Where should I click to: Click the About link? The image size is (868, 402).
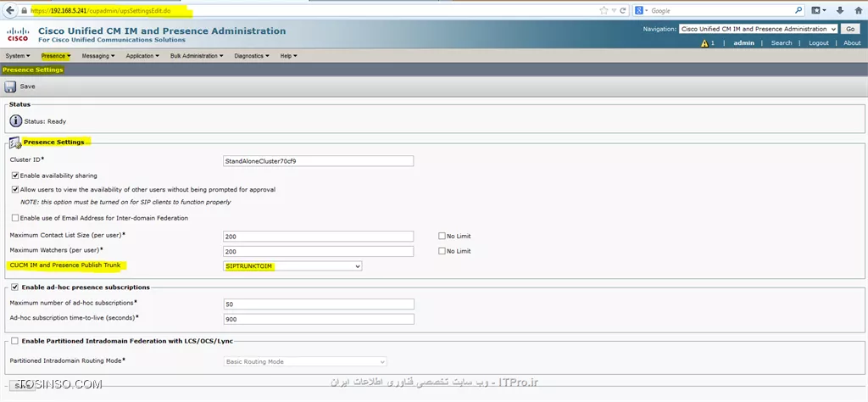[852, 43]
